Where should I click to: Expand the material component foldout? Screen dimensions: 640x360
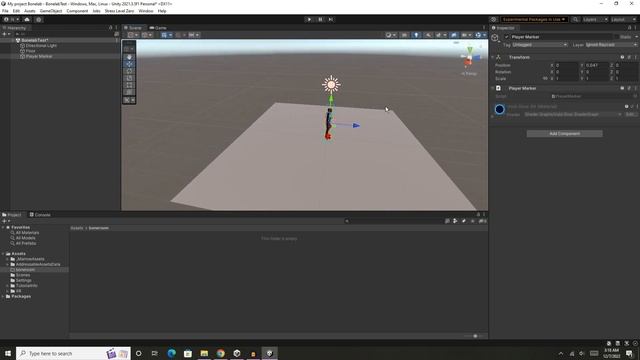coord(492,116)
